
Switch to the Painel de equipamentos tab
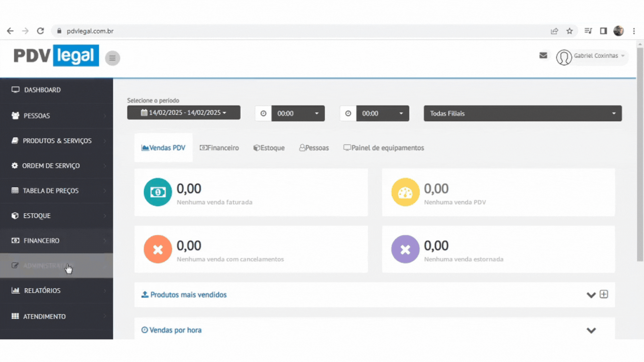pos(384,148)
